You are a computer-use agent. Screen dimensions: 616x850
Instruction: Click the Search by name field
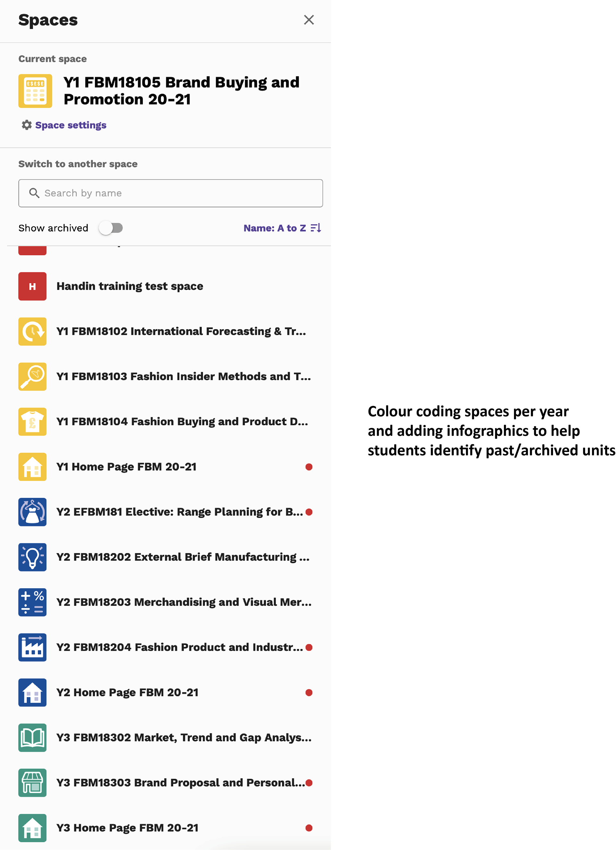pyautogui.click(x=171, y=193)
